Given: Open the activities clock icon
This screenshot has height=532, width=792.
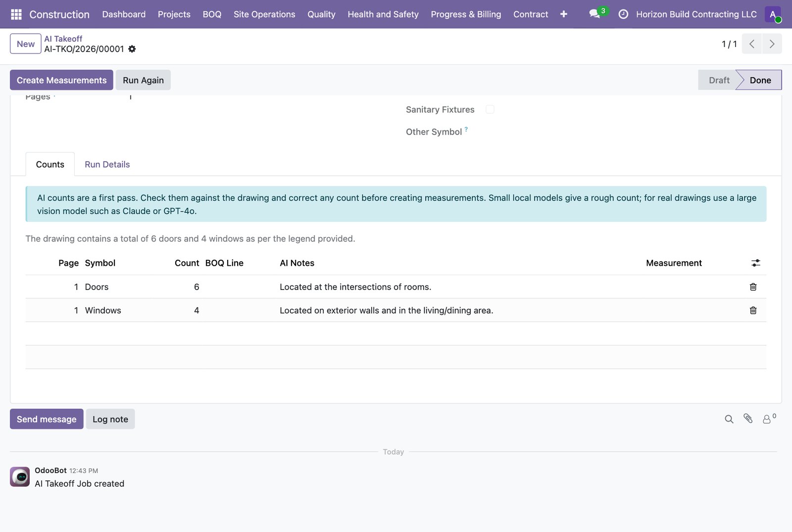Looking at the screenshot, I should (x=623, y=14).
